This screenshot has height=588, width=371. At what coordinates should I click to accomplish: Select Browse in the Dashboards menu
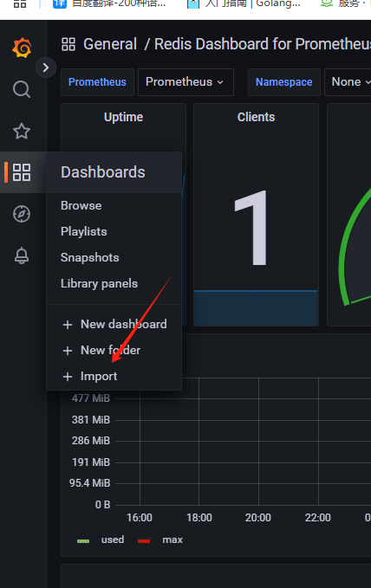[x=81, y=205]
